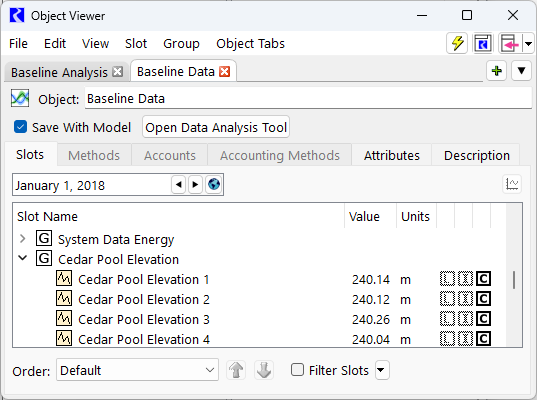Image resolution: width=537 pixels, height=400 pixels.
Task: Click the lightning bolt toolbar icon
Action: click(457, 43)
